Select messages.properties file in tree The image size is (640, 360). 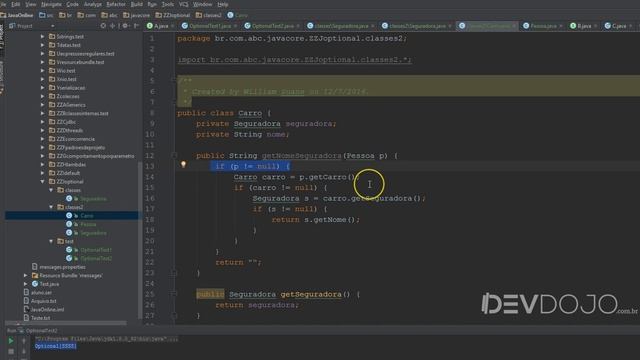(62, 267)
